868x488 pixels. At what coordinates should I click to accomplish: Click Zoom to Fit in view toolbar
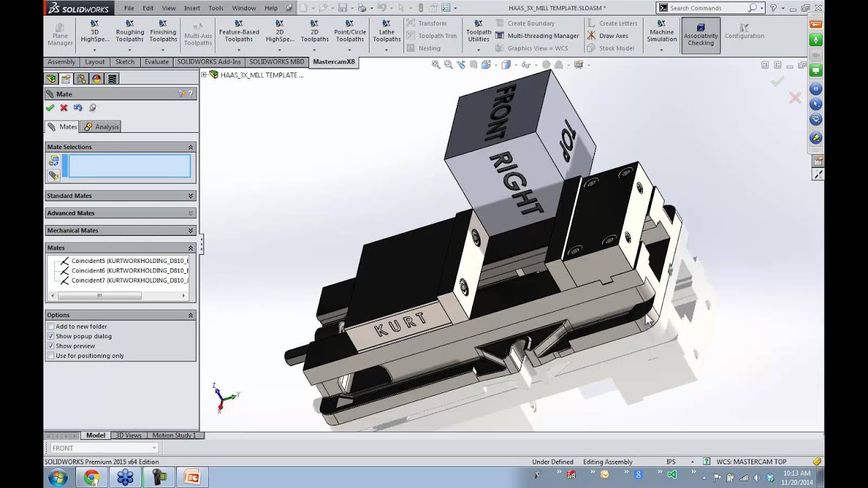[x=436, y=65]
